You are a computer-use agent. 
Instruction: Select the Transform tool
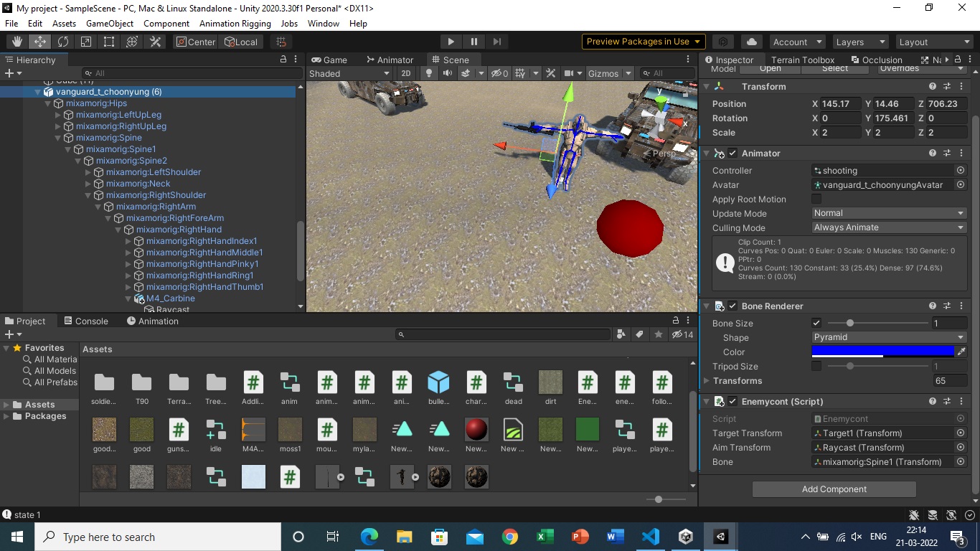point(132,42)
